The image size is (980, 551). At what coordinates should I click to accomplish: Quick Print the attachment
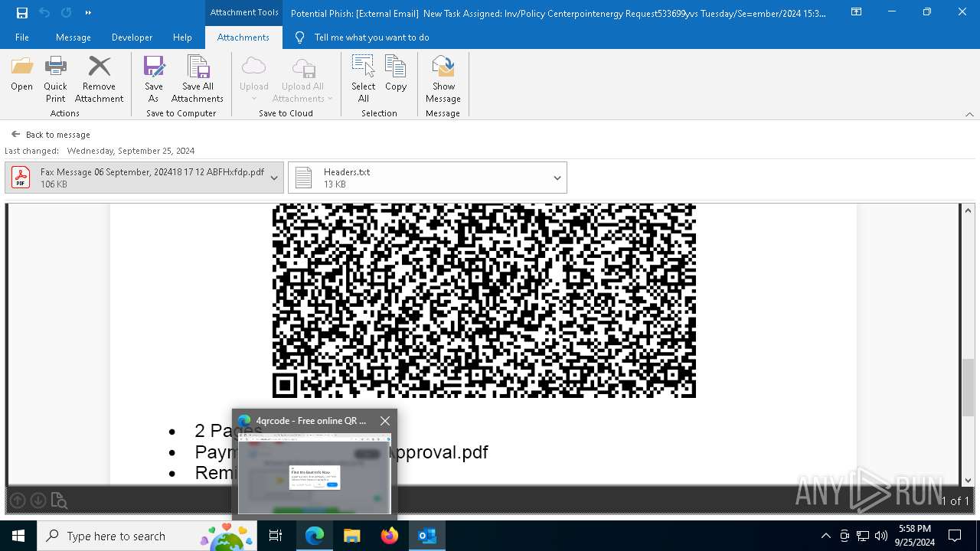pos(55,80)
